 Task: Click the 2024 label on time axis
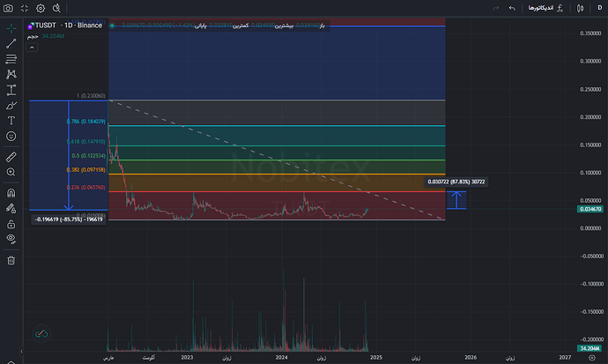pyautogui.click(x=281, y=358)
